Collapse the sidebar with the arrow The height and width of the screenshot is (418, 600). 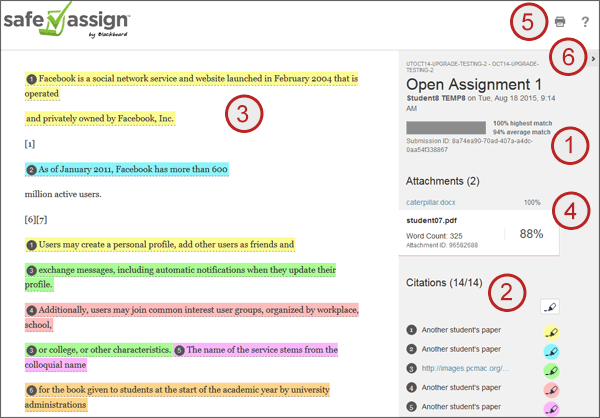coord(593,59)
